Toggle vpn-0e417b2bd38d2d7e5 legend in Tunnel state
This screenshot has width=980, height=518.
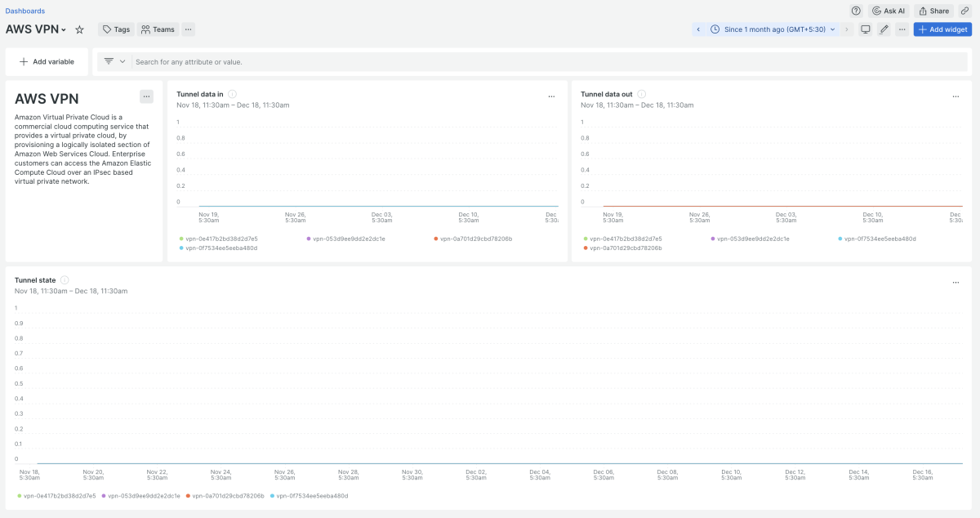point(59,496)
